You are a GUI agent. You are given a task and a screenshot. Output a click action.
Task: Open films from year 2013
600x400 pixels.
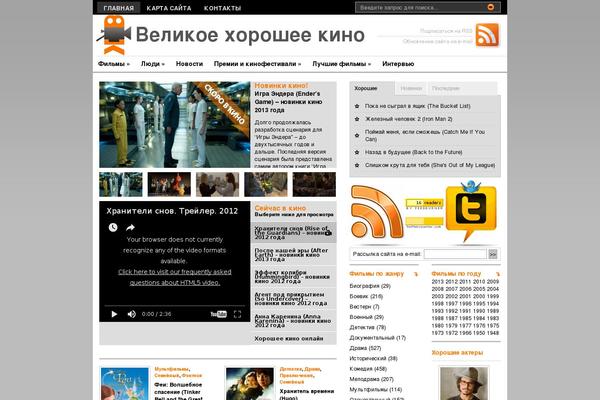click(437, 282)
